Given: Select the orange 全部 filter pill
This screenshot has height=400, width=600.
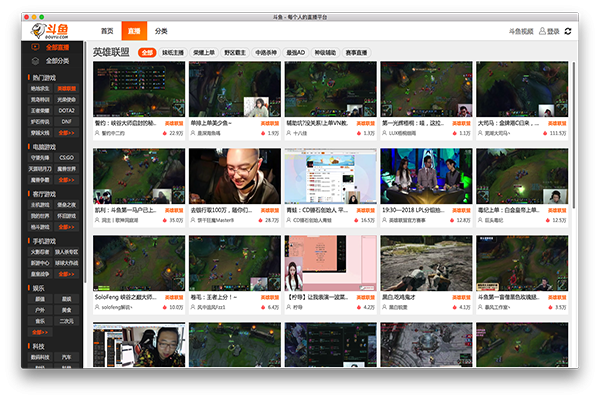Looking at the screenshot, I should 147,52.
